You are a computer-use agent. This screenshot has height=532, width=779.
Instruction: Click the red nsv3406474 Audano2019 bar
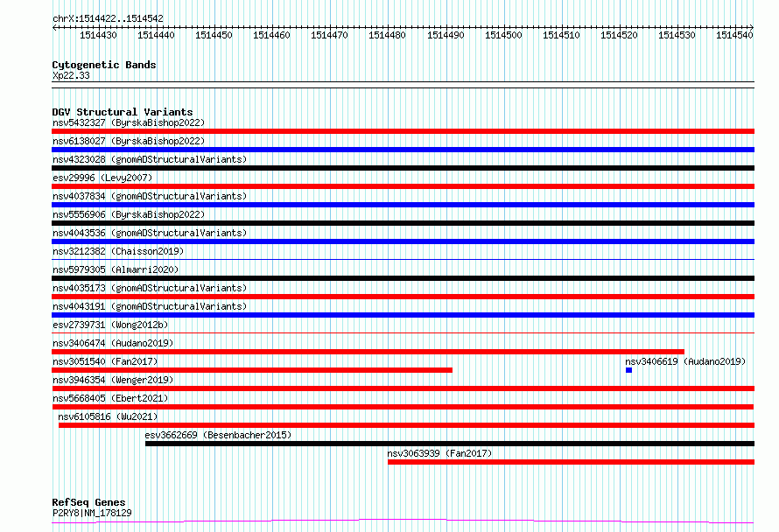coord(368,352)
